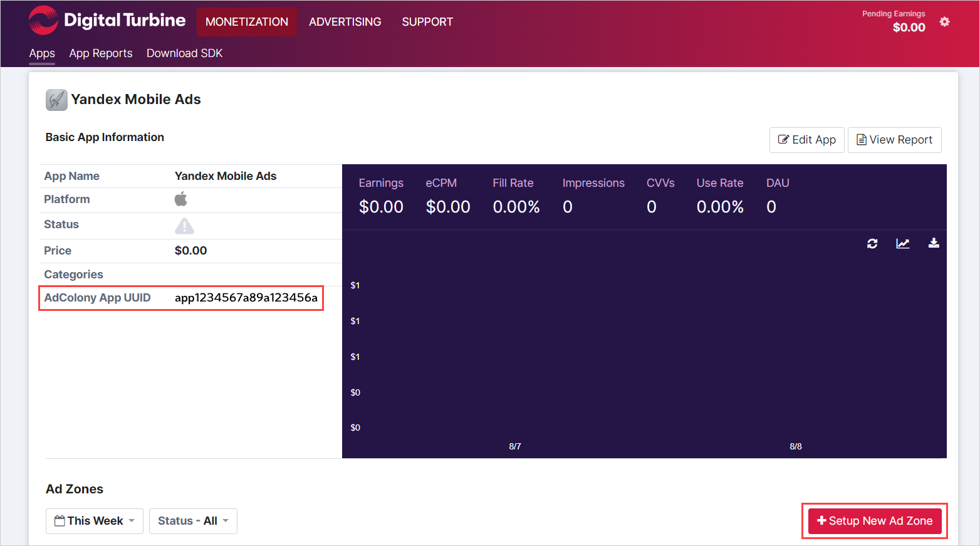The image size is (980, 546).
Task: Open the settings gear icon
Action: 944,22
